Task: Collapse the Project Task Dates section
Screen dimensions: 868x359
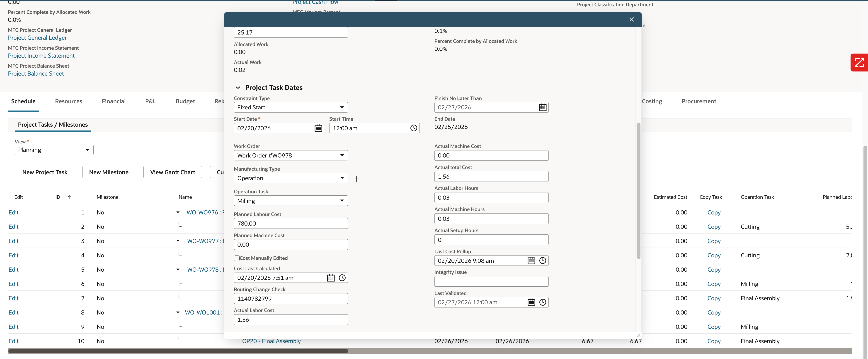Action: coord(238,88)
